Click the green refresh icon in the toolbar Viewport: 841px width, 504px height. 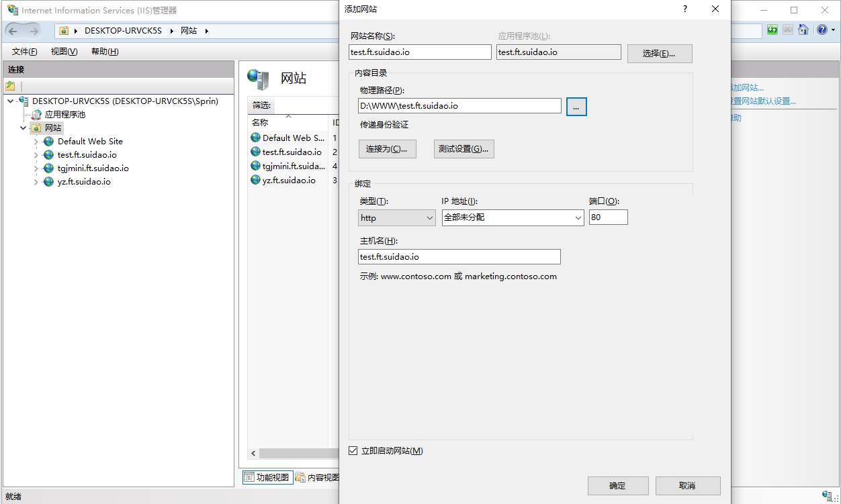772,30
